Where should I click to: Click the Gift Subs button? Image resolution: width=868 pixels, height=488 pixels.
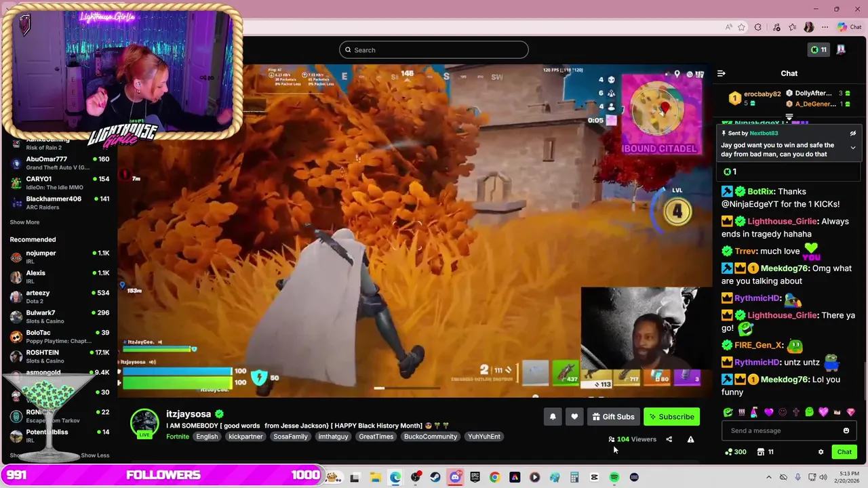(613, 417)
